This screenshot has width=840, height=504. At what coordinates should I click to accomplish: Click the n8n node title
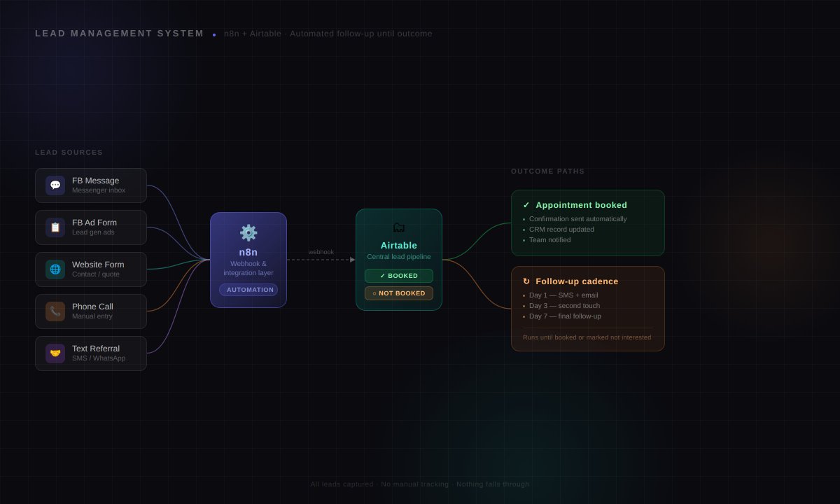(248, 252)
